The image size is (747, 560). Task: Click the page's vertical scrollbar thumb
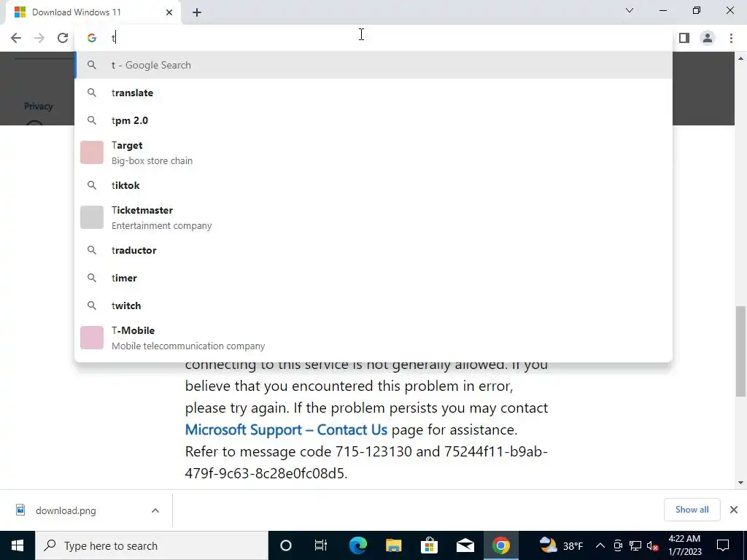tap(740, 351)
